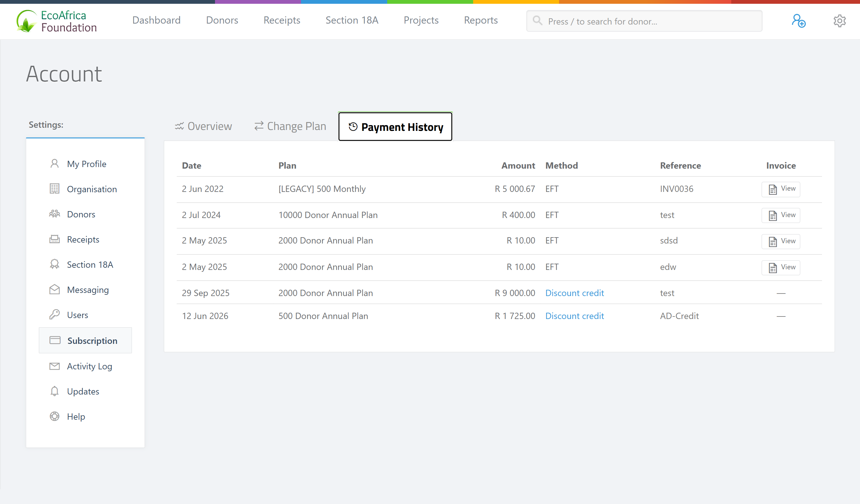Click the Help lifebuoy icon

click(54, 416)
